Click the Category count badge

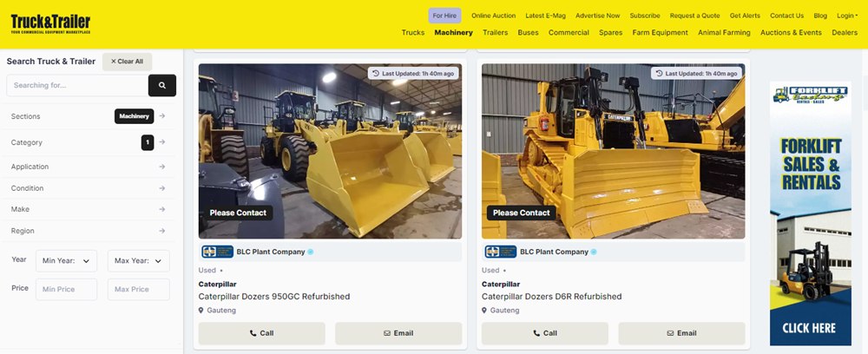[148, 142]
